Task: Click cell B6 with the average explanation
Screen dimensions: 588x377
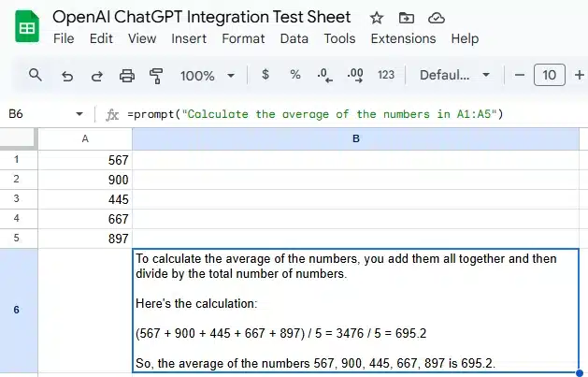Action: pyautogui.click(x=355, y=311)
